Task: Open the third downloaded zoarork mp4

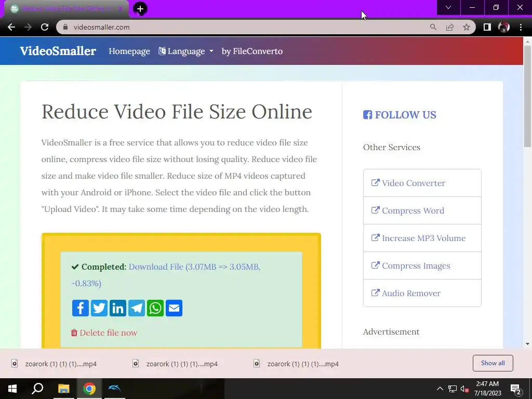Action: [x=297, y=364]
